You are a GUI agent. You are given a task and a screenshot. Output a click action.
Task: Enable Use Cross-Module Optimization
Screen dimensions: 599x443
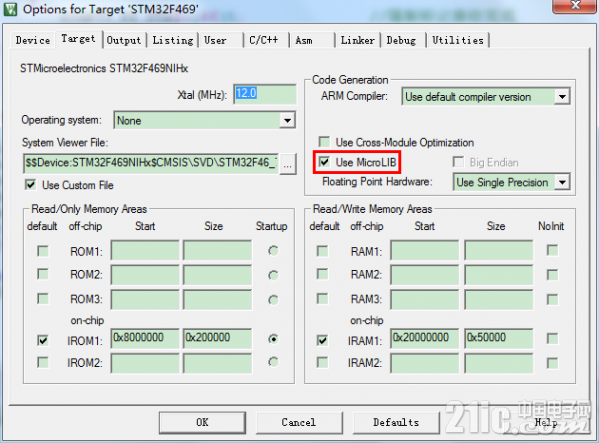click(324, 142)
